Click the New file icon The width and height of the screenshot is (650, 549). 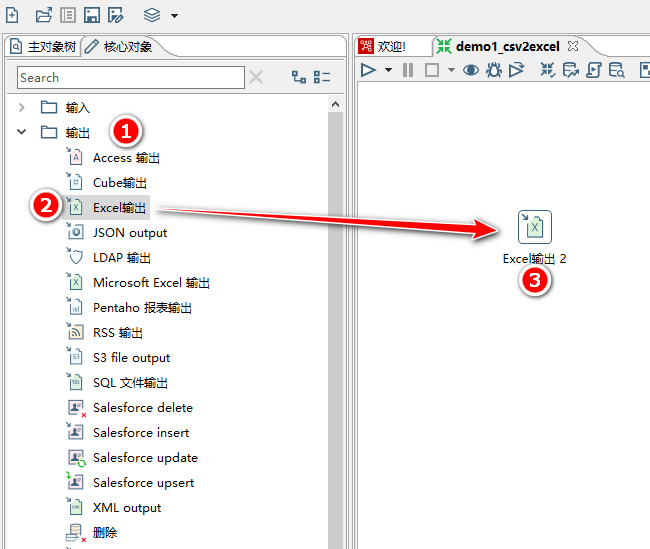12,15
